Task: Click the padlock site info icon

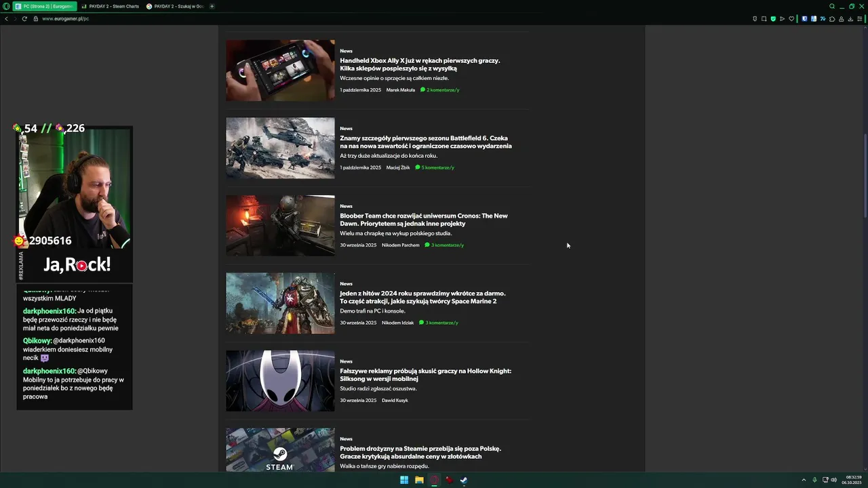Action: click(x=36, y=18)
